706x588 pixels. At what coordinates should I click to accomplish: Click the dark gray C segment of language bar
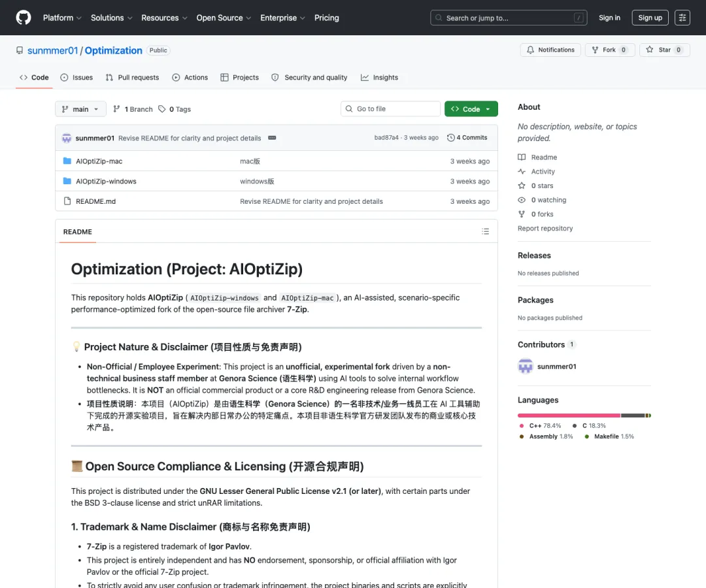point(633,416)
